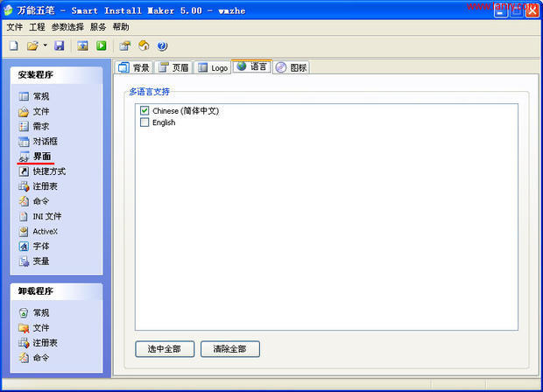The height and width of the screenshot is (392, 543).
Task: Select installer 命令 sidebar icon
Action: [x=24, y=201]
